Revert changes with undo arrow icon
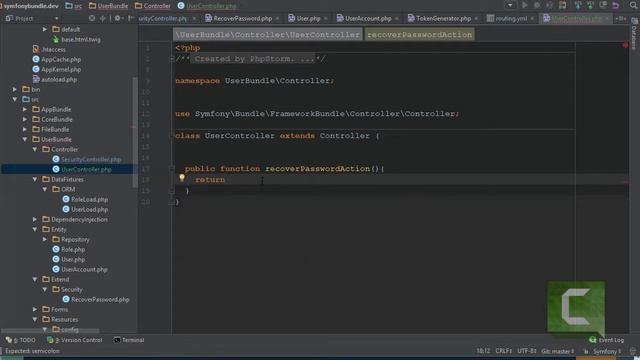 tap(616, 5)
